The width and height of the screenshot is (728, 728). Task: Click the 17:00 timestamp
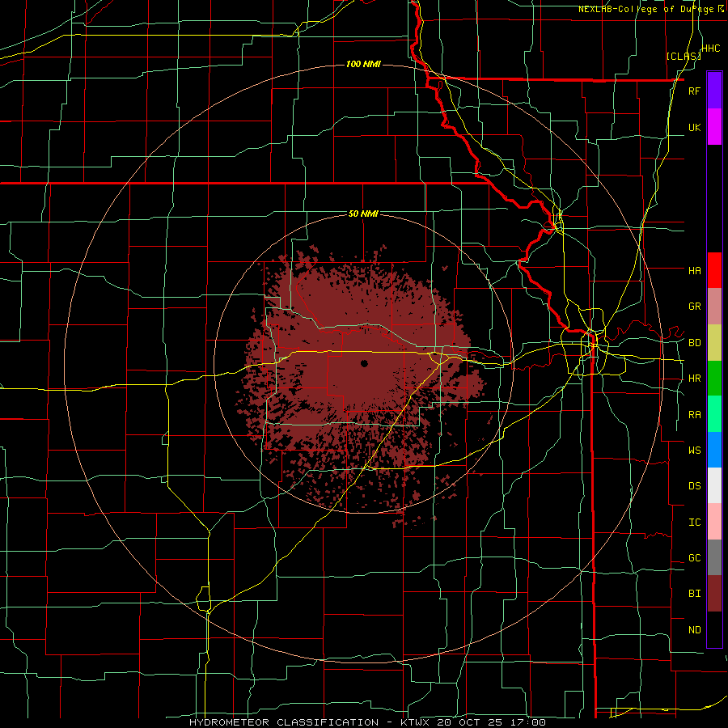[530, 722]
